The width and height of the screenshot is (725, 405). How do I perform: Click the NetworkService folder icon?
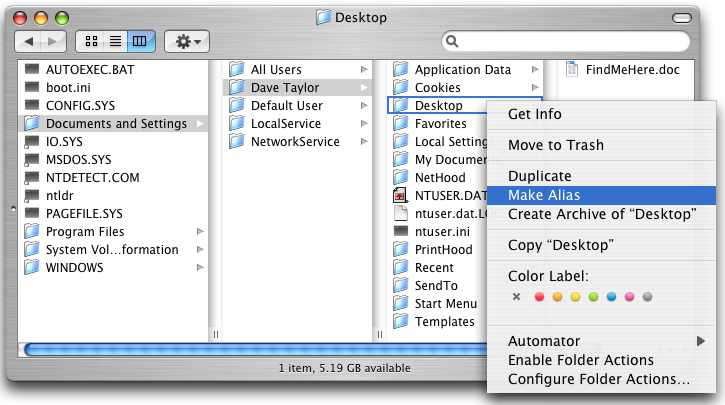(x=237, y=141)
